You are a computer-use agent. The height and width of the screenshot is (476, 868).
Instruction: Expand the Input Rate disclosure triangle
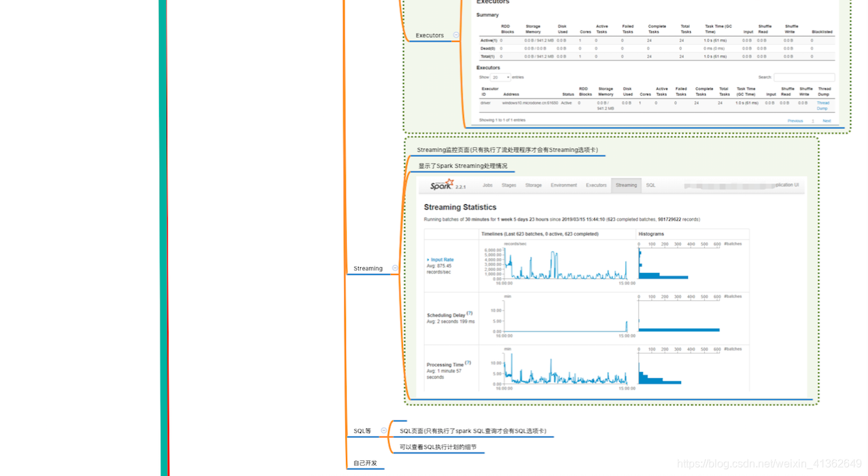[428, 260]
